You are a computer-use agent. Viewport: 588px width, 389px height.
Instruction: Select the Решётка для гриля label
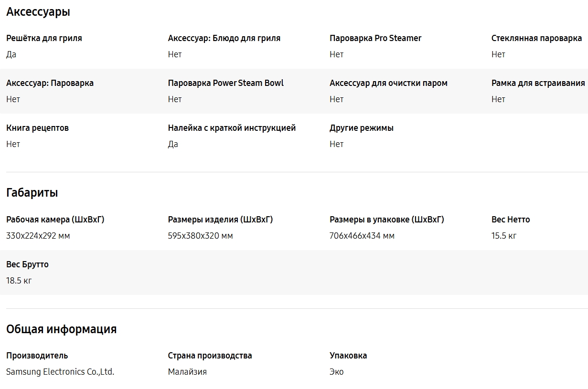(x=44, y=38)
